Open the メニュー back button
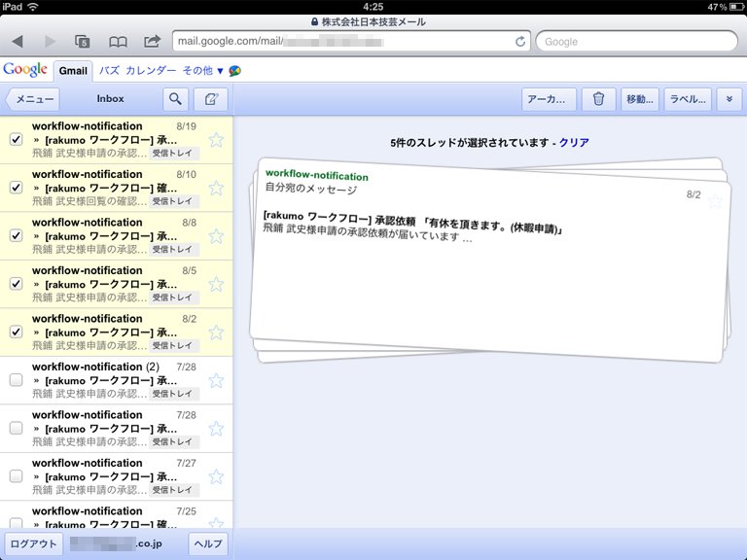747x560 pixels. 33,99
